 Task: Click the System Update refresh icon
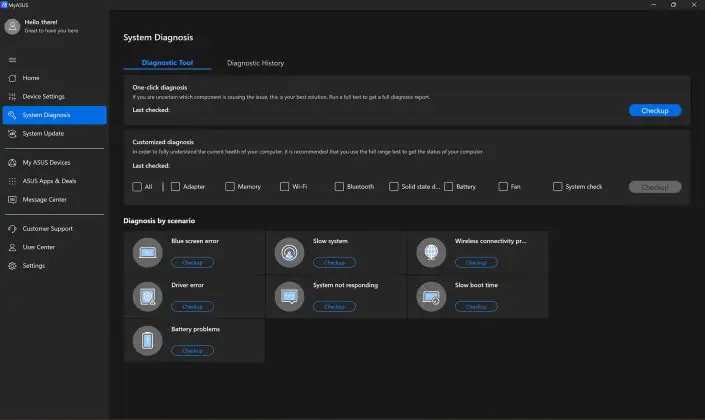12,134
